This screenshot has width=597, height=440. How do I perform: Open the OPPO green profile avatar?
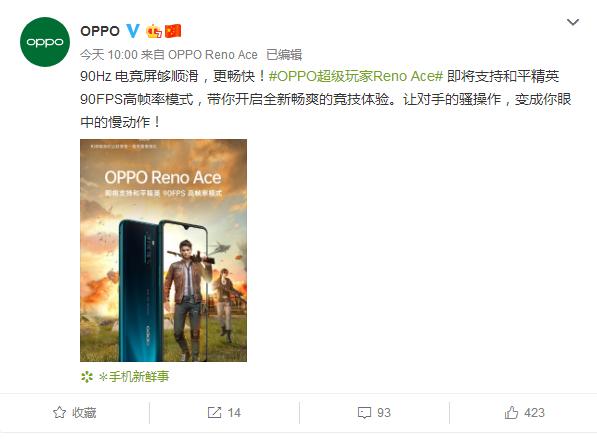click(x=45, y=42)
